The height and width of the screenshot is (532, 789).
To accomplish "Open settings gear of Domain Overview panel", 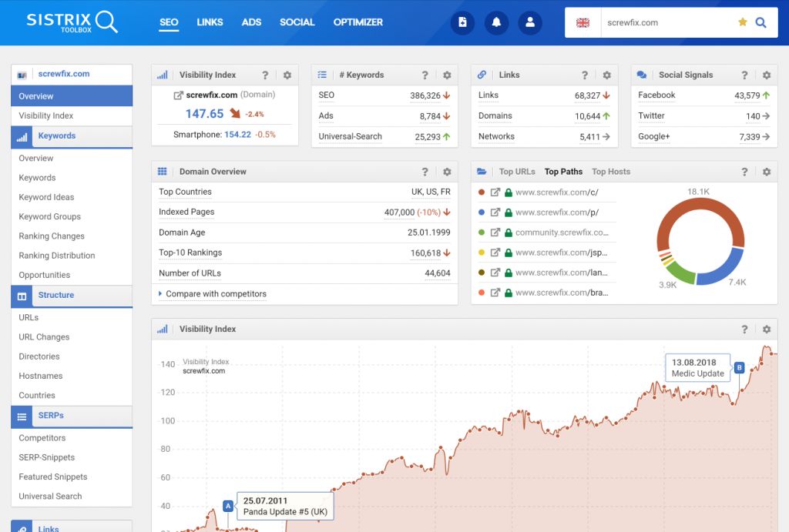I will click(x=447, y=172).
